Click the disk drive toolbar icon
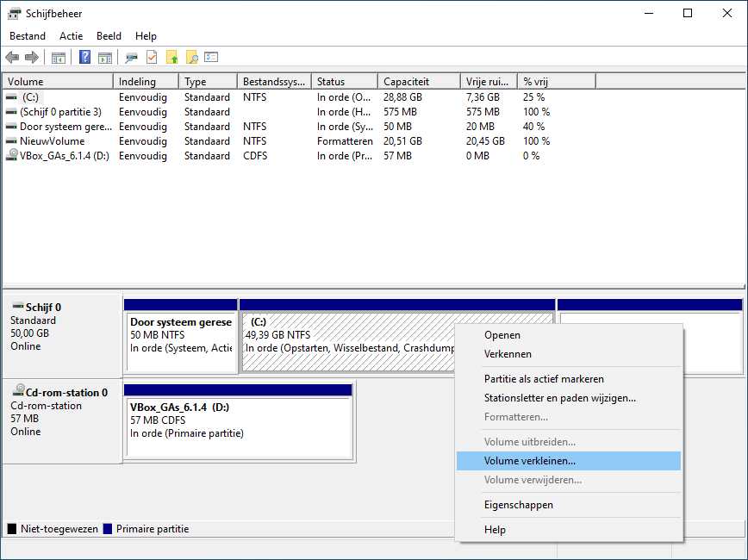This screenshot has height=560, width=748. (132, 58)
